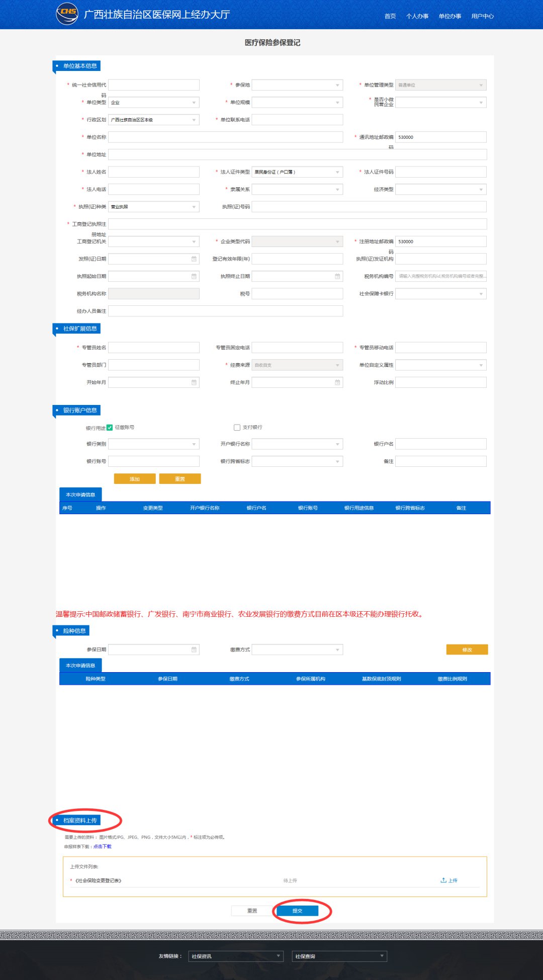
Task: Open the 银行跨省标志 dropdown
Action: [x=297, y=461]
